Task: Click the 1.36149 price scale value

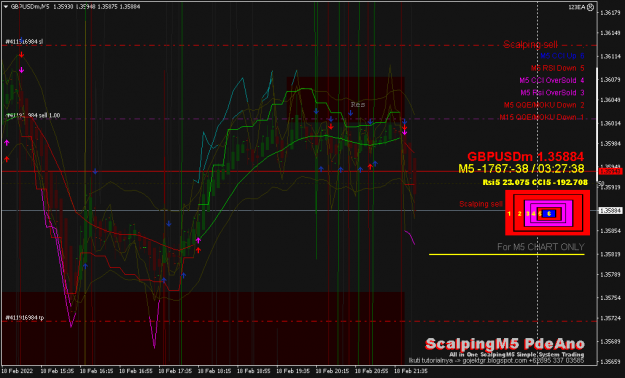Action: (609, 33)
